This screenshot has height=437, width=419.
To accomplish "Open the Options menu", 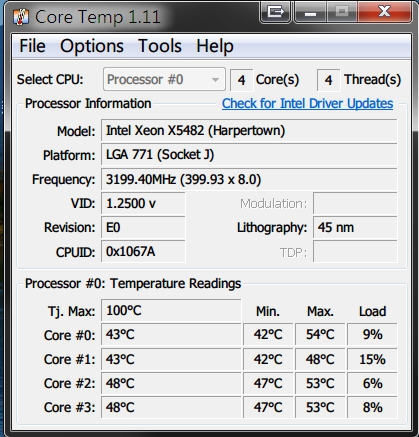I will click(92, 46).
